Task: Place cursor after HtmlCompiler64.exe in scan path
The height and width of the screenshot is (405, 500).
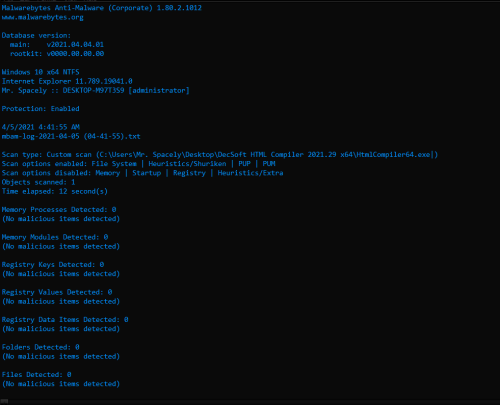Action: coord(431,155)
